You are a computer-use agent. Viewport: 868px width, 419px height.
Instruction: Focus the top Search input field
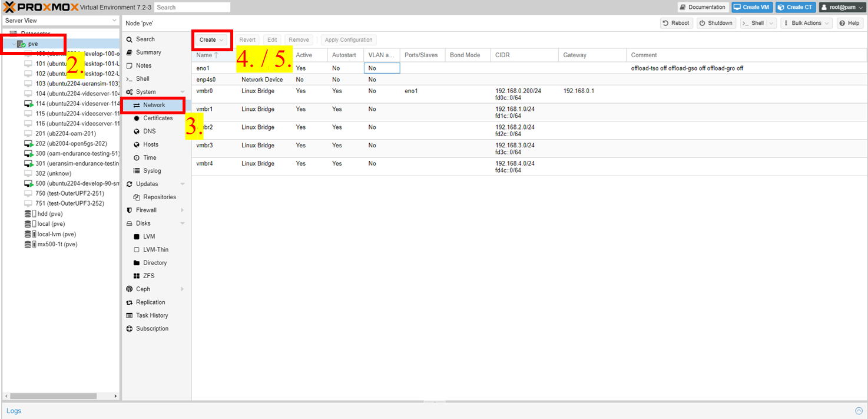click(x=192, y=7)
